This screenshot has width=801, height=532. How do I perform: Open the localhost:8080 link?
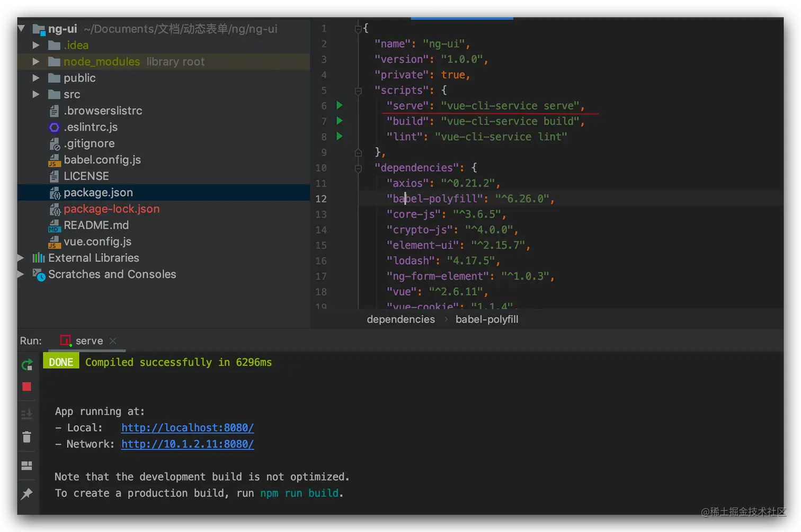coord(188,428)
